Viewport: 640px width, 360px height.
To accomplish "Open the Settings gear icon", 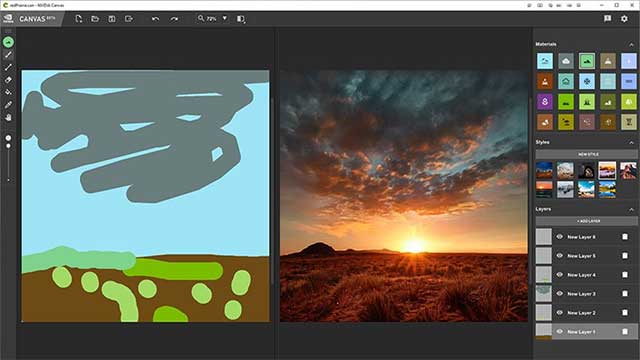I will (x=624, y=19).
